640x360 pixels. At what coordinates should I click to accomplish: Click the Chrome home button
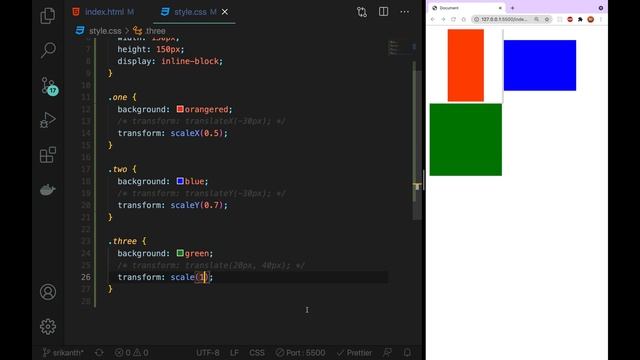[x=463, y=19]
